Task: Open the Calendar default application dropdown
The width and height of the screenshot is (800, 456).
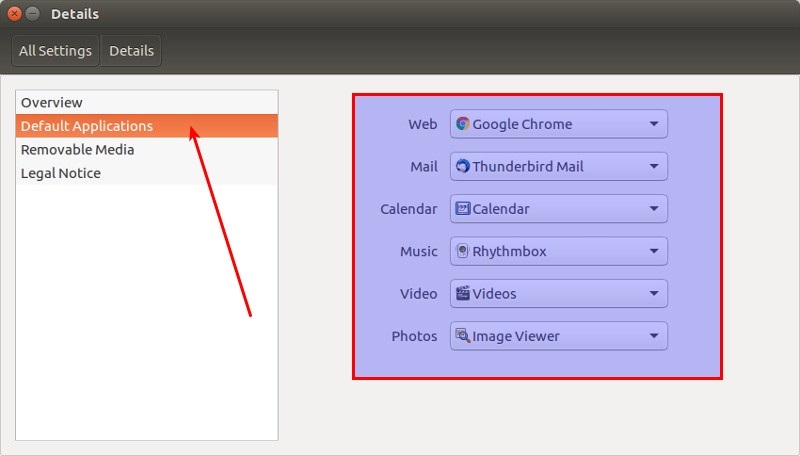Action: click(559, 209)
